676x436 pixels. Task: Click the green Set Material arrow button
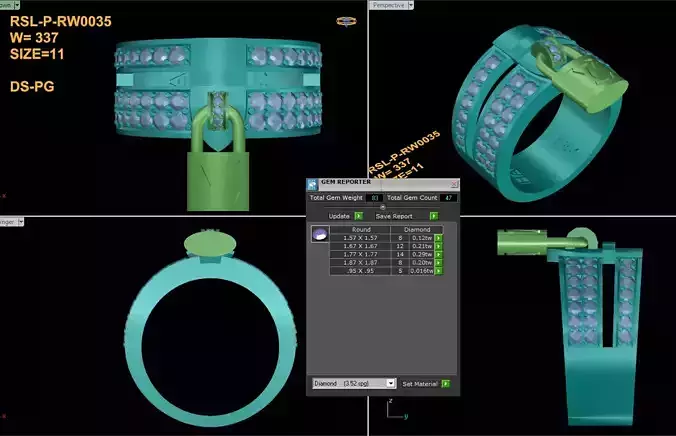446,383
